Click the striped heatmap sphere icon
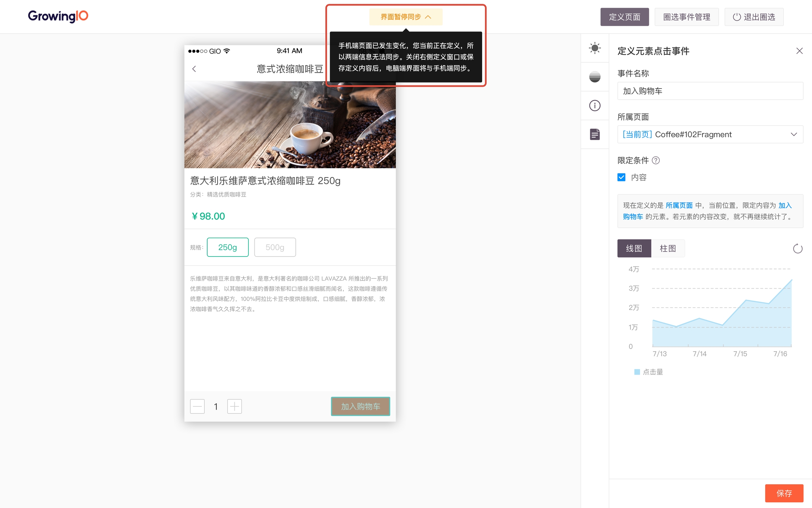Viewport: 812px width, 508px height. 595,77
